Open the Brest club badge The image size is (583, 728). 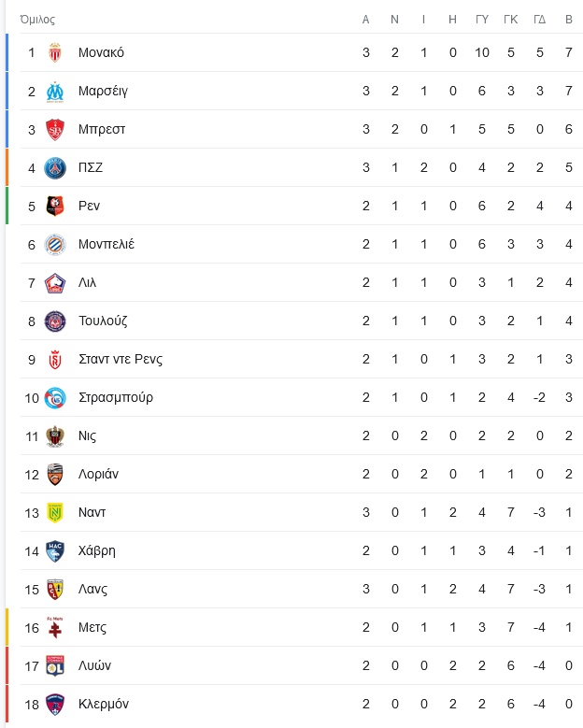tap(55, 130)
